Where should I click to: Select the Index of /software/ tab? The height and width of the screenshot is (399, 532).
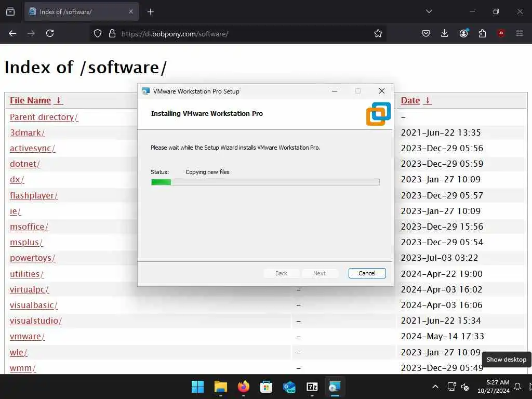(x=82, y=12)
